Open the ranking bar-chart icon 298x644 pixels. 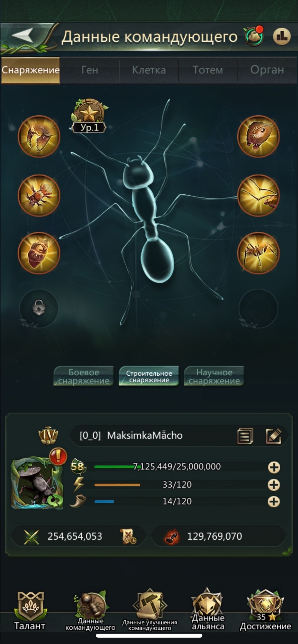click(282, 37)
